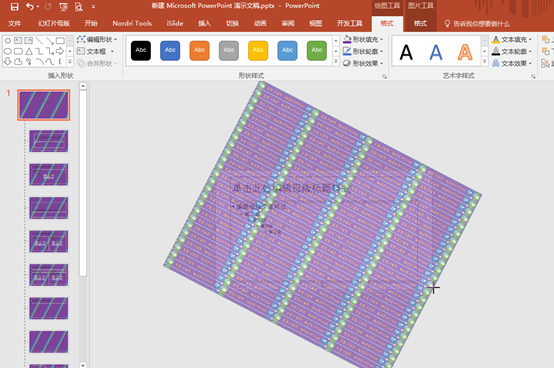Open the 编辑形状 dropdown

[97, 40]
